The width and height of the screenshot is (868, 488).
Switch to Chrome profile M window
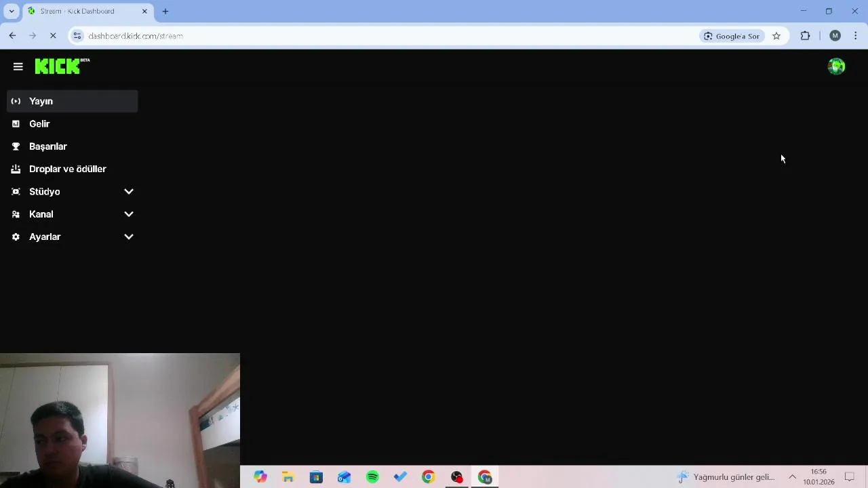point(485,477)
